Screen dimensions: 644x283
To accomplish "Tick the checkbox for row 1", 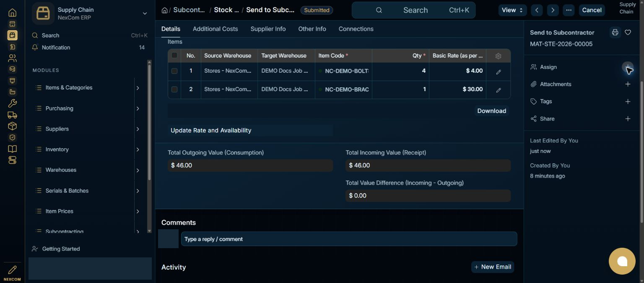I will coord(174,71).
